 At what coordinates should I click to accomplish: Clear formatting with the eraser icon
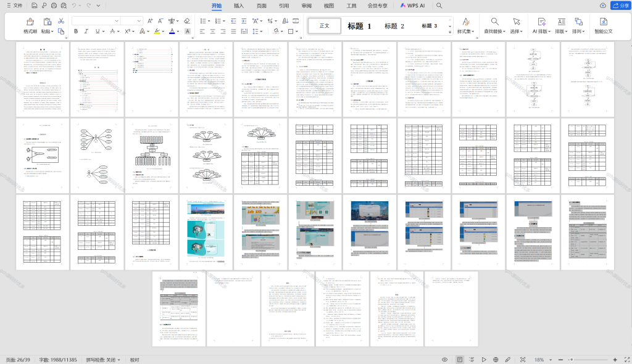pyautogui.click(x=186, y=21)
